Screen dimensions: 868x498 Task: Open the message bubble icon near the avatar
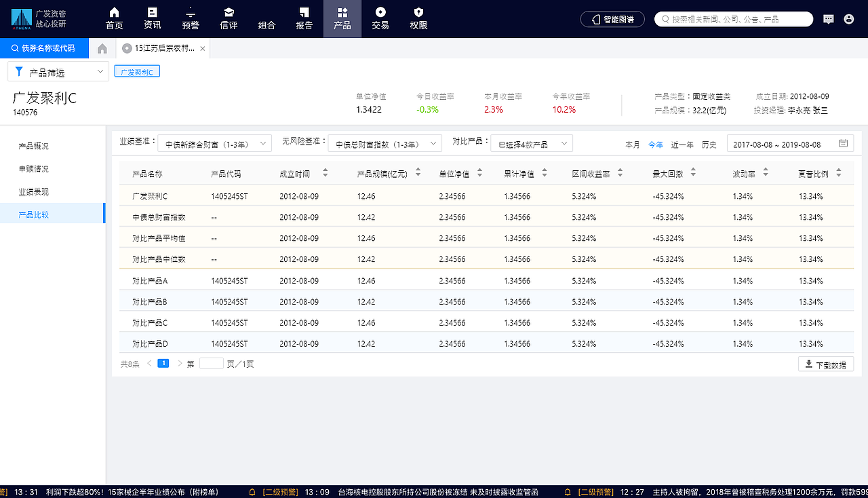[828, 18]
